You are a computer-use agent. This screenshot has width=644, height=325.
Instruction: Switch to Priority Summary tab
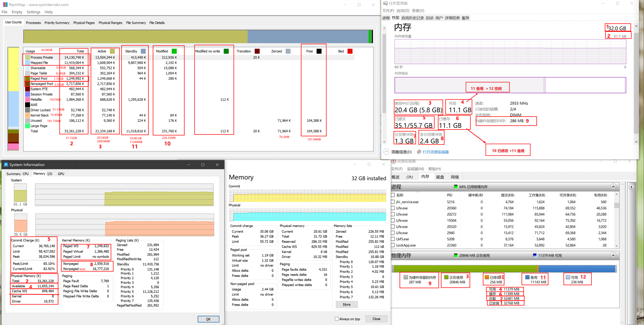click(57, 23)
